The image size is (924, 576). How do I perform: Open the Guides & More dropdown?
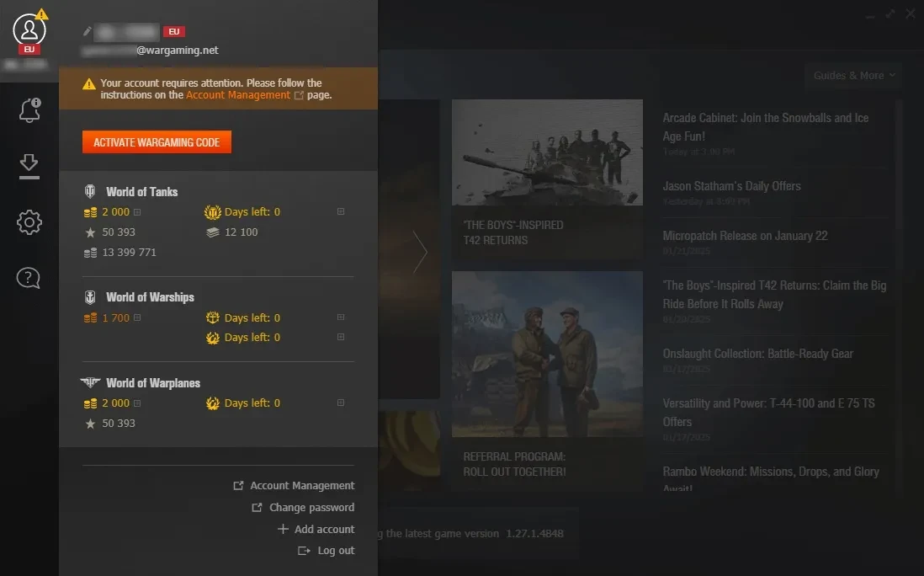click(853, 76)
